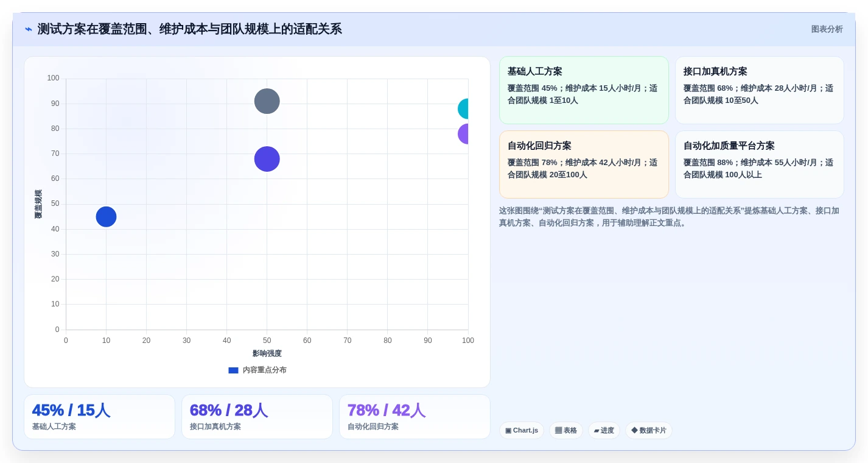Click the legend label 内容重点分布
The image size is (868, 463).
tap(265, 370)
